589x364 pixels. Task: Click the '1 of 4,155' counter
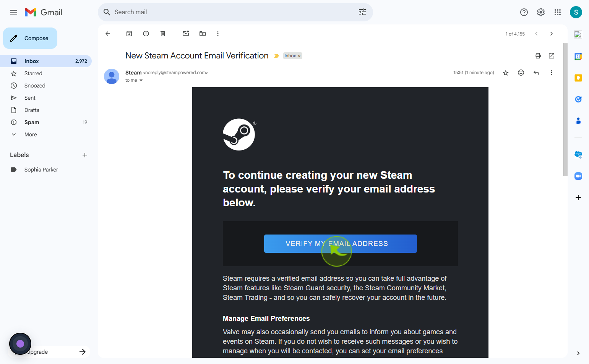point(515,34)
